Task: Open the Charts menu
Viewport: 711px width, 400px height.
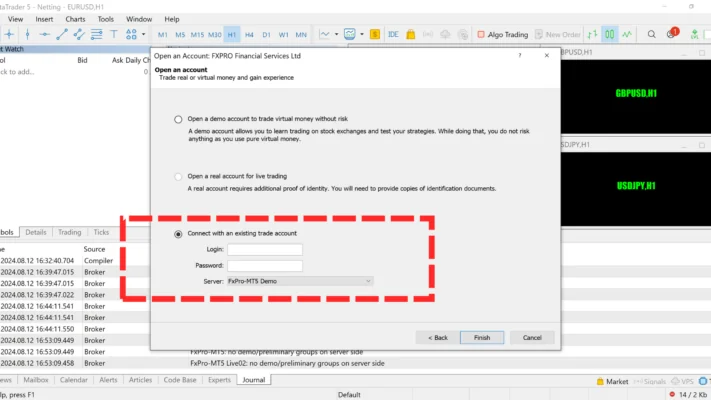Action: coord(75,19)
